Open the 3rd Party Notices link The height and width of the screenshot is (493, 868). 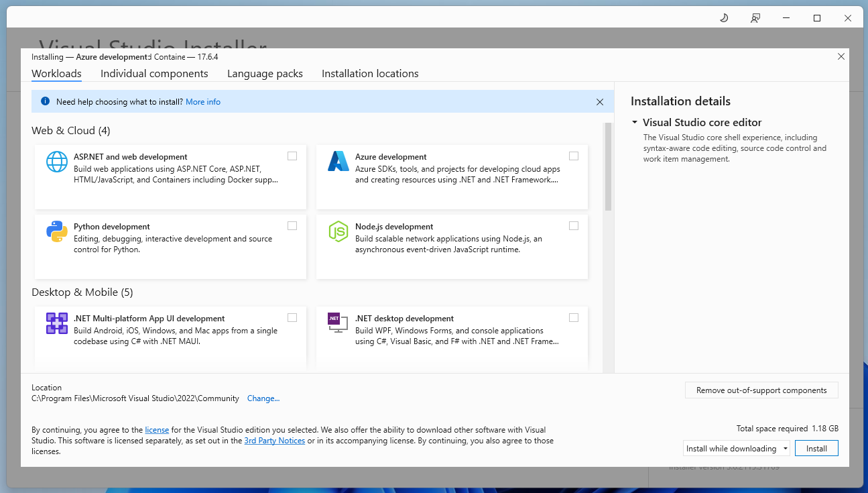click(x=275, y=441)
